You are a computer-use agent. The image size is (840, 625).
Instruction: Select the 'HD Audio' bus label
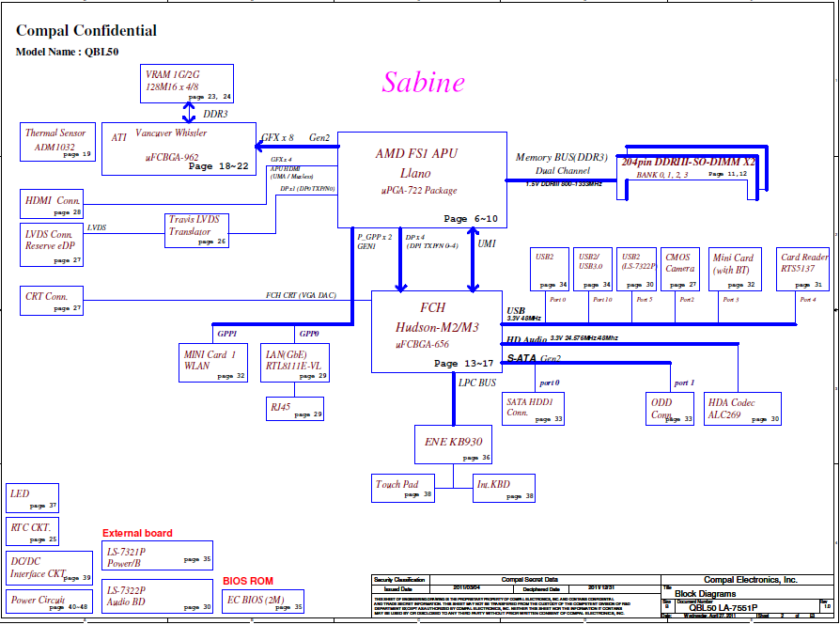526,340
